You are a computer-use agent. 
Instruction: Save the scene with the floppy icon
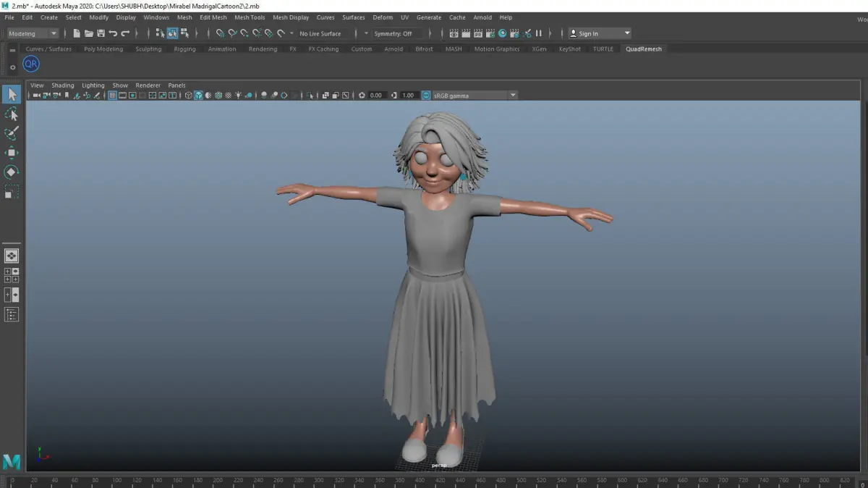101,33
